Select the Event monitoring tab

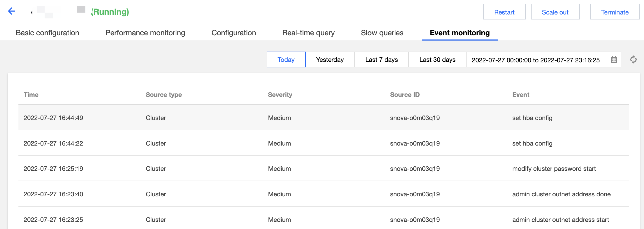[x=459, y=33]
